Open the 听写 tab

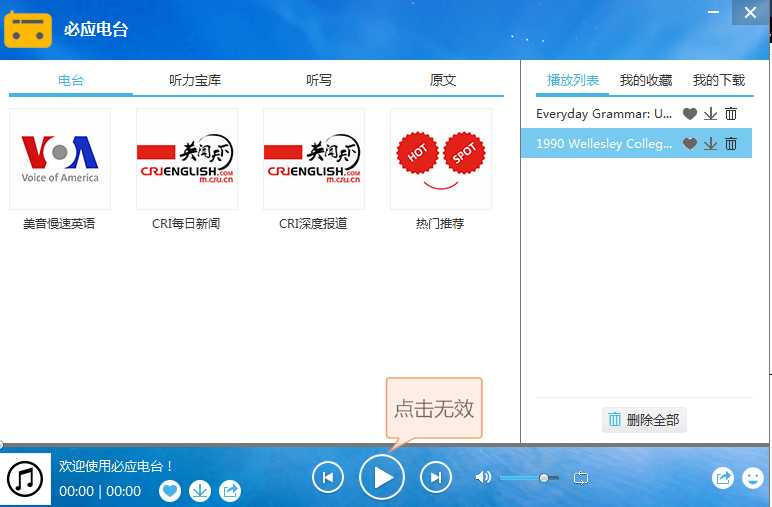point(319,80)
